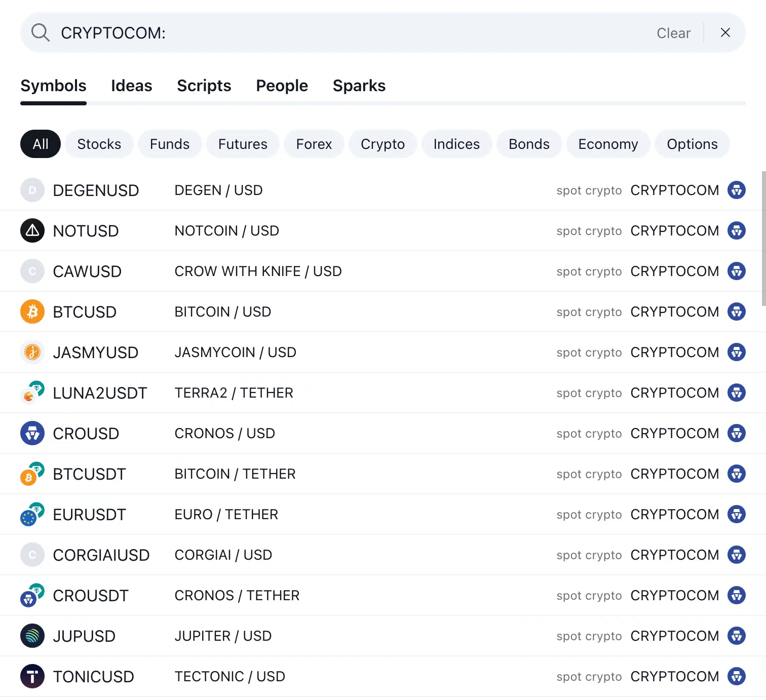Click the DEGENUSD coin icon
766x700 pixels.
(32, 190)
